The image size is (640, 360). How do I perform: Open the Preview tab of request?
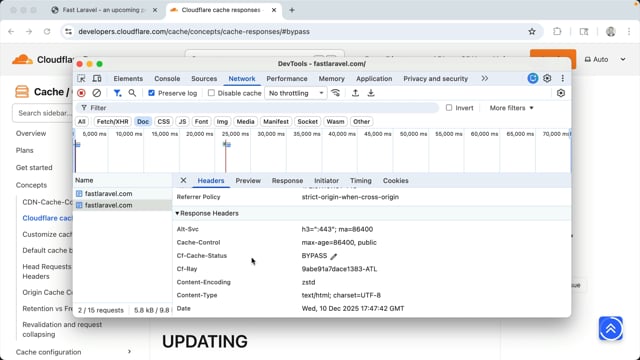point(248,180)
